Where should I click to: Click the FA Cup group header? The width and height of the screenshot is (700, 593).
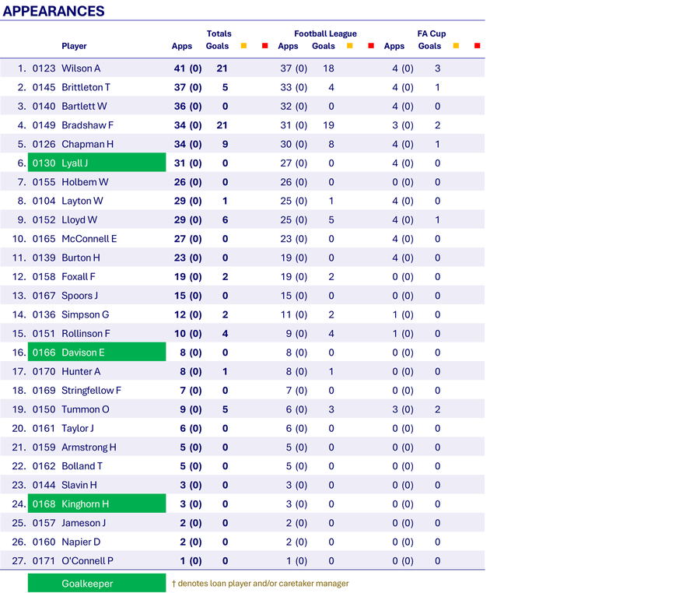(x=432, y=33)
